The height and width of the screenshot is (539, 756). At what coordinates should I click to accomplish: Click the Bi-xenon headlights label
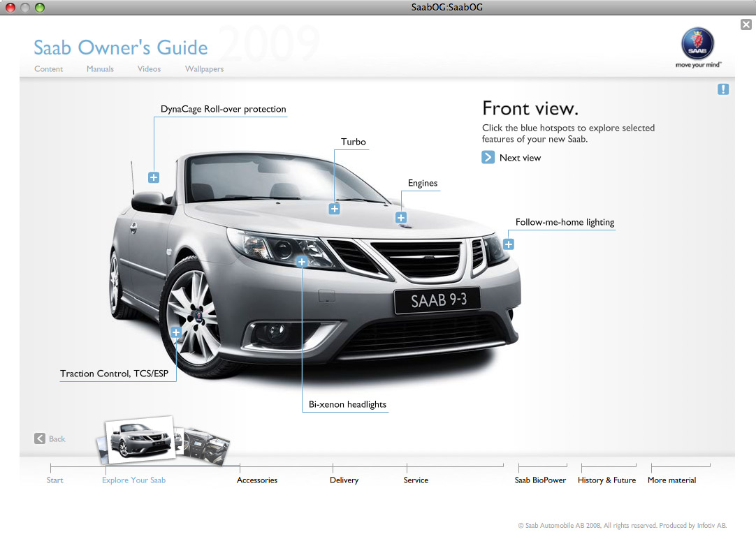pos(348,405)
